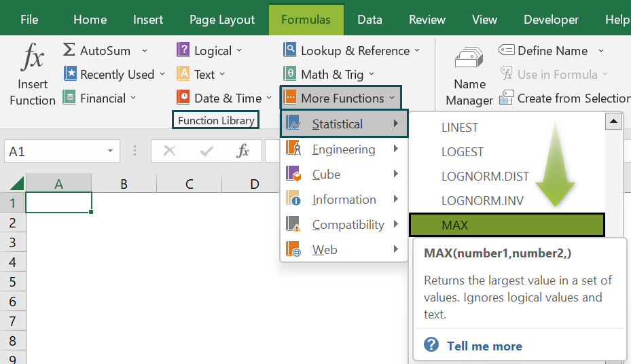Image resolution: width=631 pixels, height=364 pixels.
Task: Open the File tab
Action: coord(29,20)
